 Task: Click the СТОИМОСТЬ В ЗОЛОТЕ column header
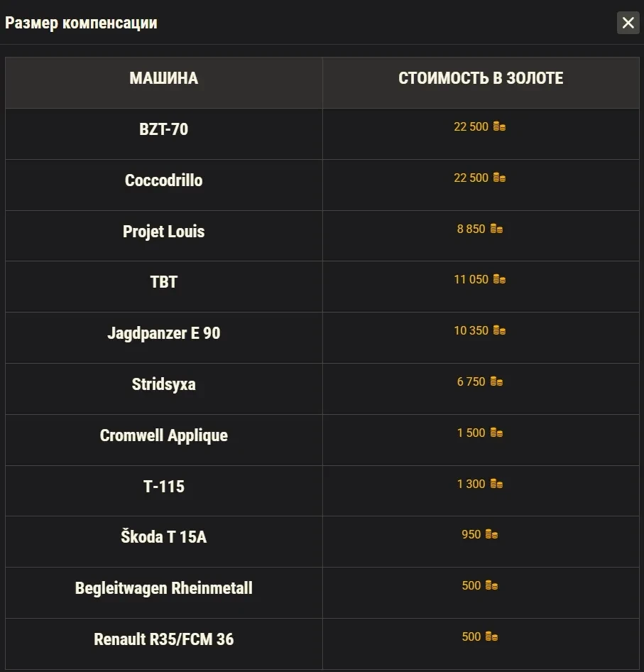pos(481,79)
